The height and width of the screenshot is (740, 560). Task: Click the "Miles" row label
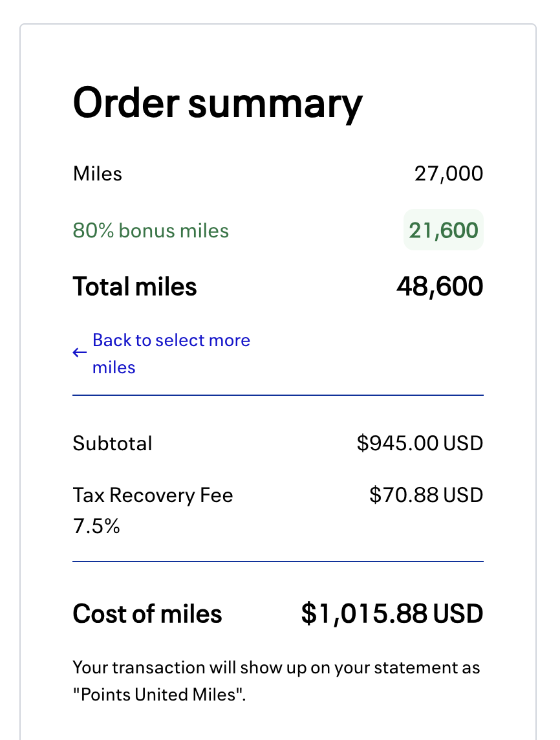[x=98, y=173]
